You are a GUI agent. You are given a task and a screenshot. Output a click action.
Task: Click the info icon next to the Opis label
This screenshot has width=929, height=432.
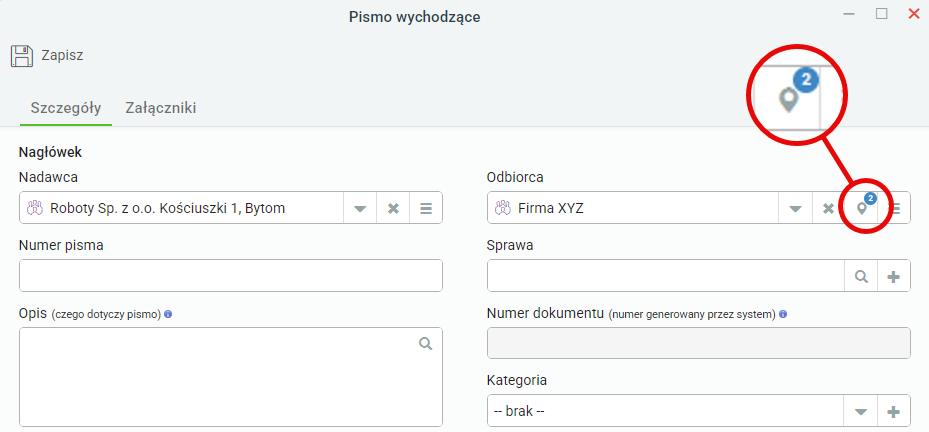tap(168, 314)
